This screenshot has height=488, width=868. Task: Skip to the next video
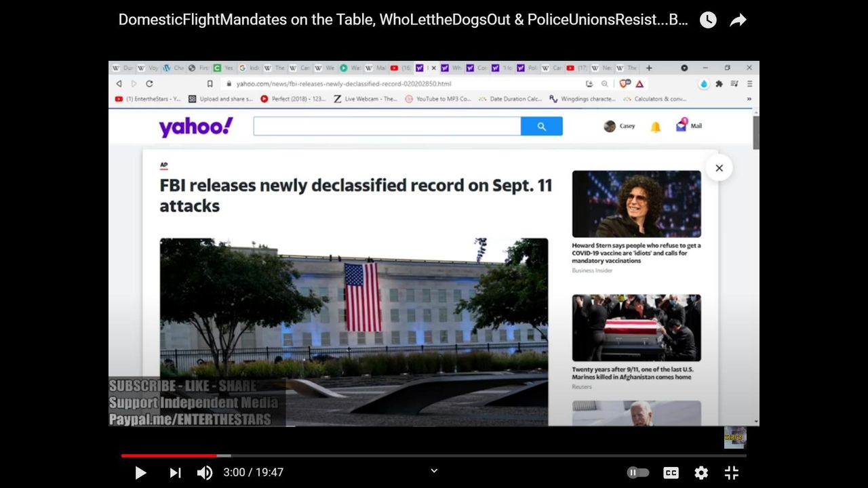tap(175, 472)
